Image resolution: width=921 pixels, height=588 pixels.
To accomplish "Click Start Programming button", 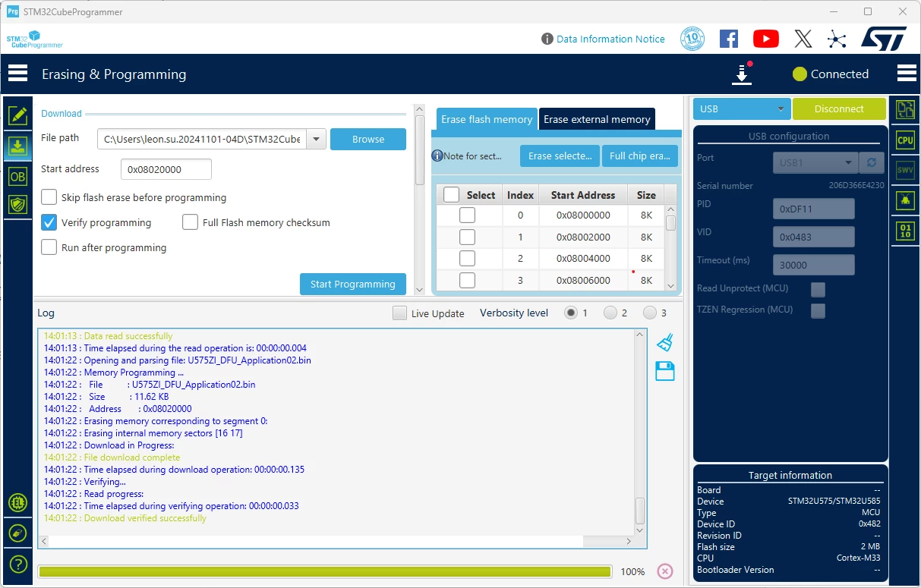I will [x=353, y=284].
